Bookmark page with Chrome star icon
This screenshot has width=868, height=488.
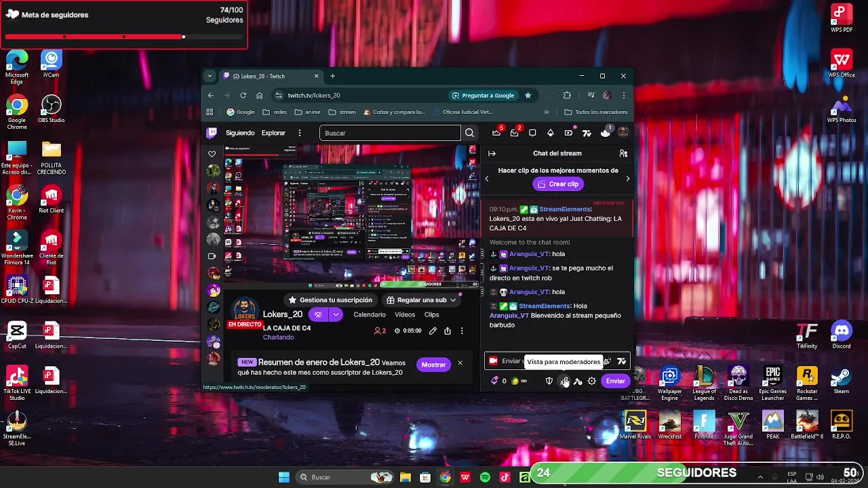click(528, 96)
